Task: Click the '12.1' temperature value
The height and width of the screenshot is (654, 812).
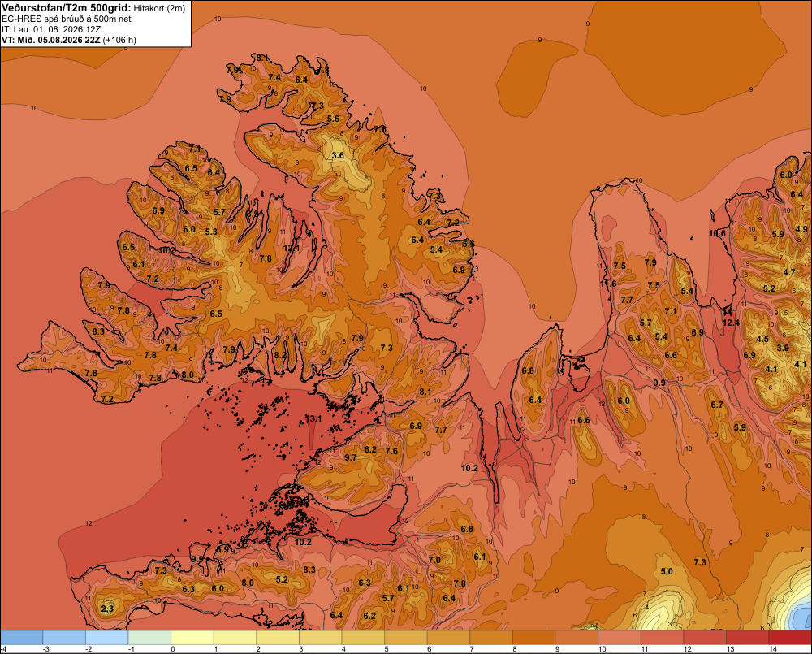Action: tap(292, 248)
